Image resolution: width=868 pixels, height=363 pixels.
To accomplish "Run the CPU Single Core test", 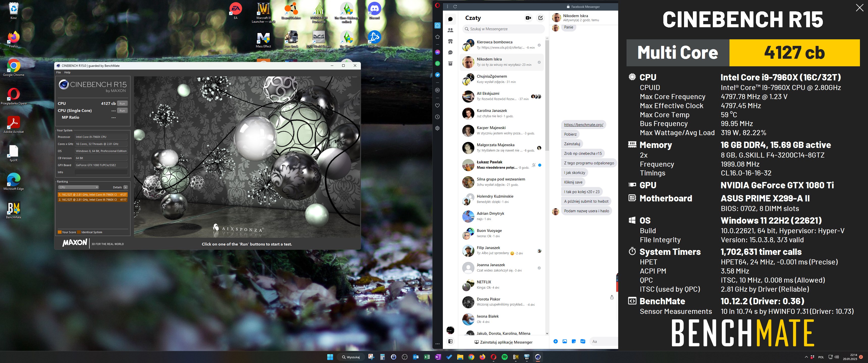I will click(x=122, y=110).
